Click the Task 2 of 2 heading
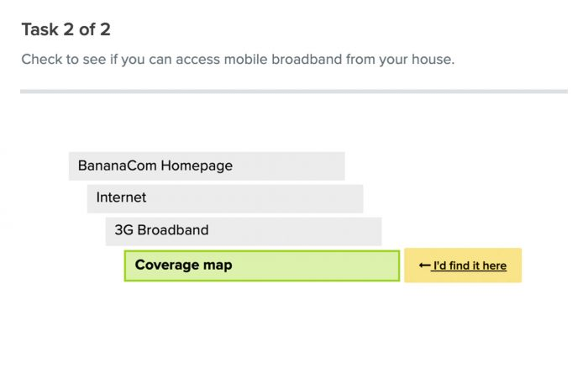588x368 pixels. 66,29
